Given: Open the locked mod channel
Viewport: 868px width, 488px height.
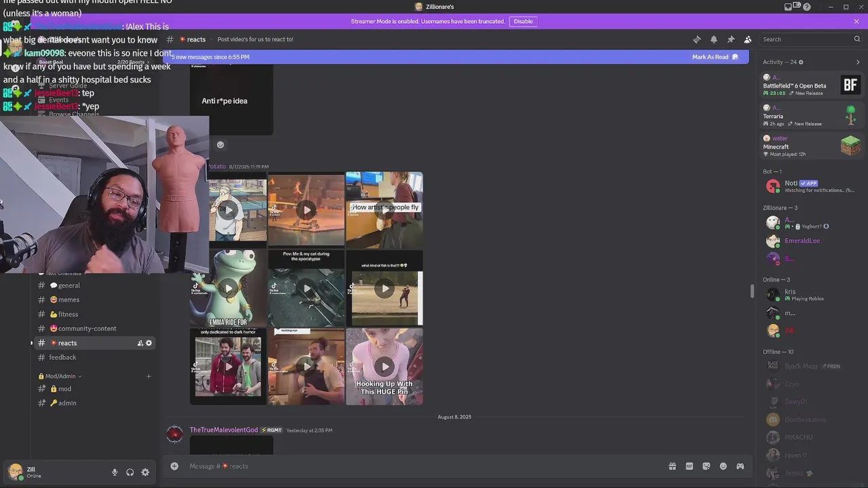Looking at the screenshot, I should 95,388.
